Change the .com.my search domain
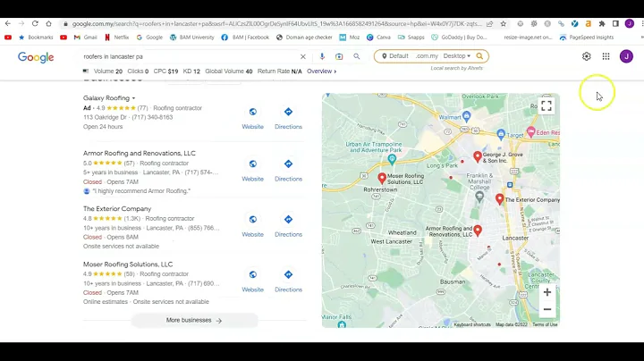 pyautogui.click(x=427, y=55)
